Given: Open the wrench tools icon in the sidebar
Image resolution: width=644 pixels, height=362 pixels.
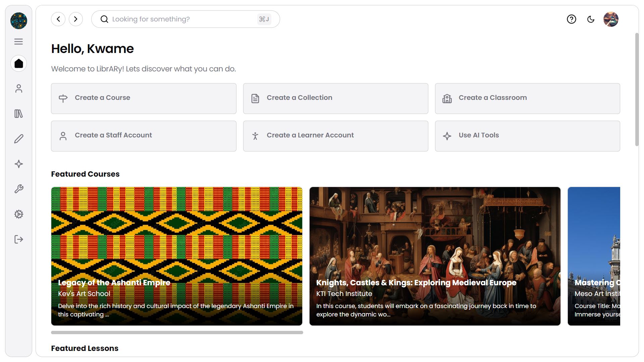Looking at the screenshot, I should tap(19, 189).
